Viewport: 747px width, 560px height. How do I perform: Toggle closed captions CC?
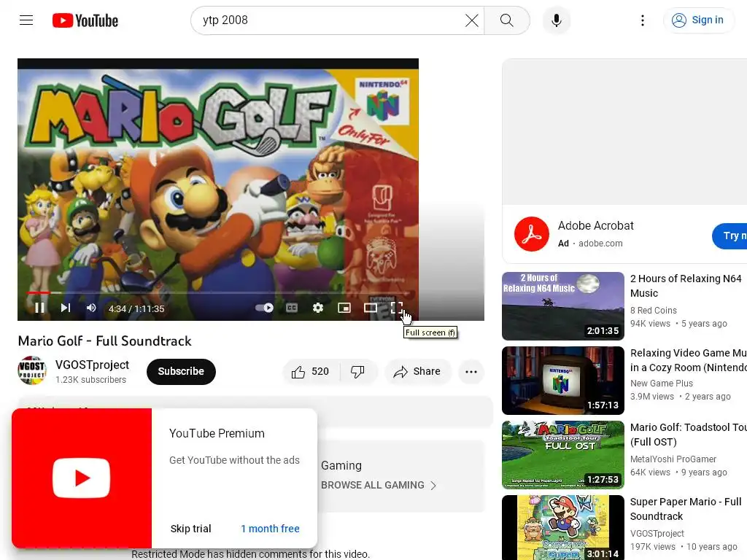pyautogui.click(x=292, y=308)
